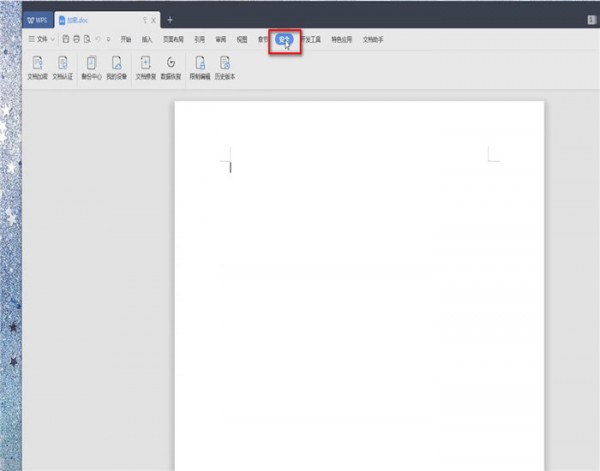Open the 文件 file menu
Image resolution: width=600 pixels, height=471 pixels.
[x=38, y=39]
